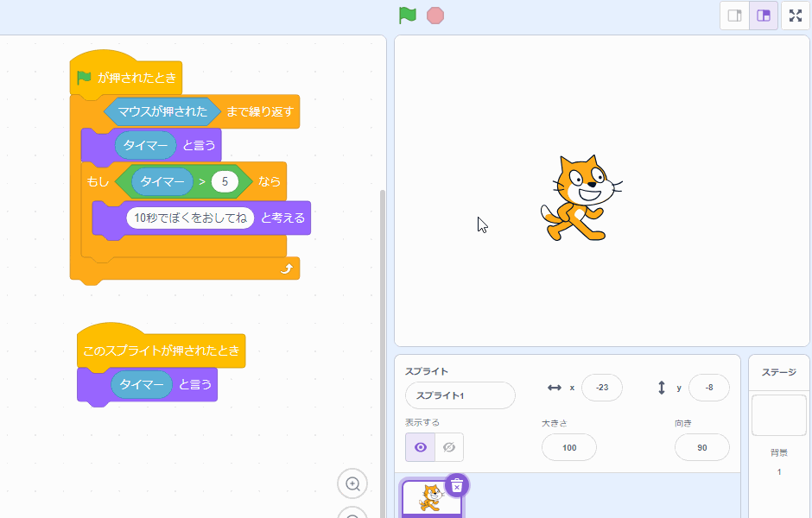Zoom into the code area with the magnifier
This screenshot has height=518, width=812.
point(352,484)
